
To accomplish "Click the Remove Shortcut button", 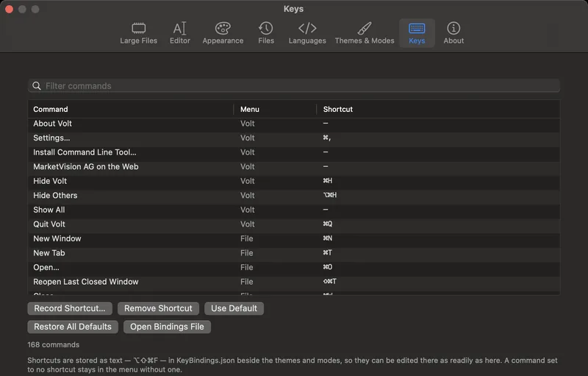I will 158,308.
